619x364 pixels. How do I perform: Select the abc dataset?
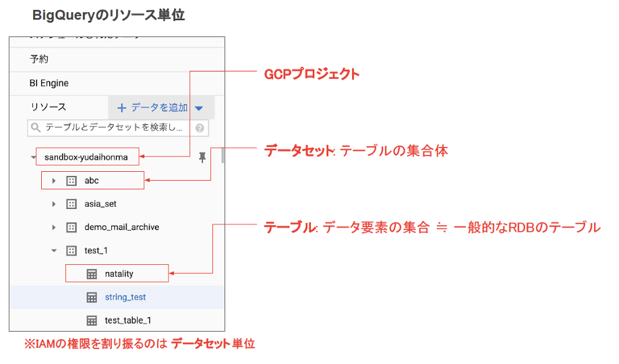pyautogui.click(x=92, y=181)
